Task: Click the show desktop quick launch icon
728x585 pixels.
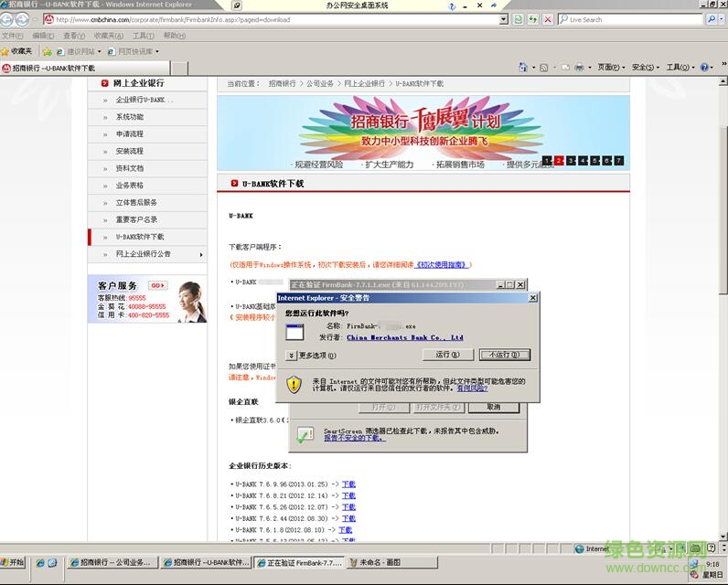Action: 52,563
